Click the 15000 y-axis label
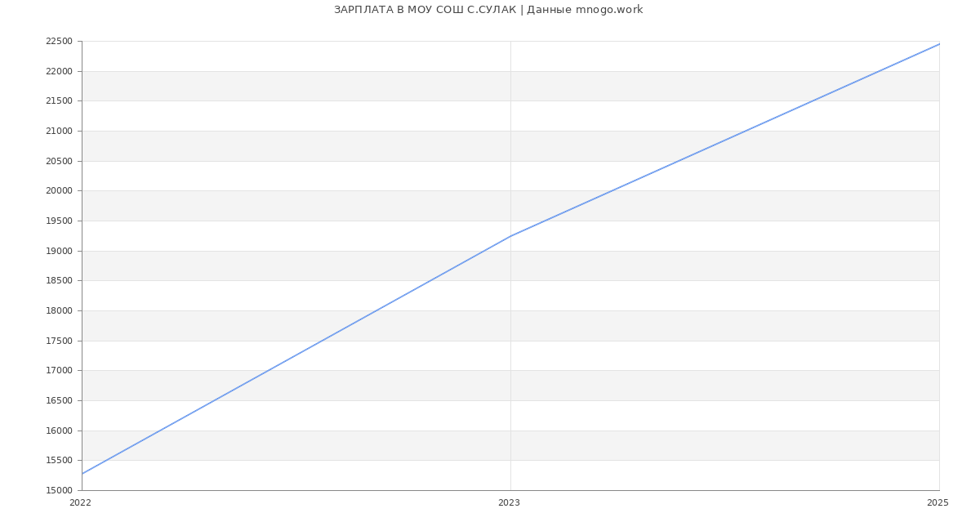Image resolution: width=980 pixels, height=531 pixels. pos(59,491)
